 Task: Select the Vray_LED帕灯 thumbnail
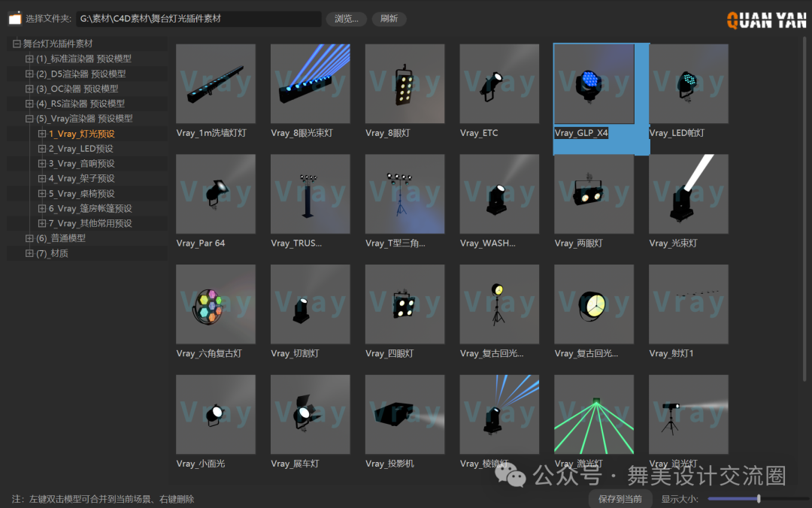[x=688, y=83]
